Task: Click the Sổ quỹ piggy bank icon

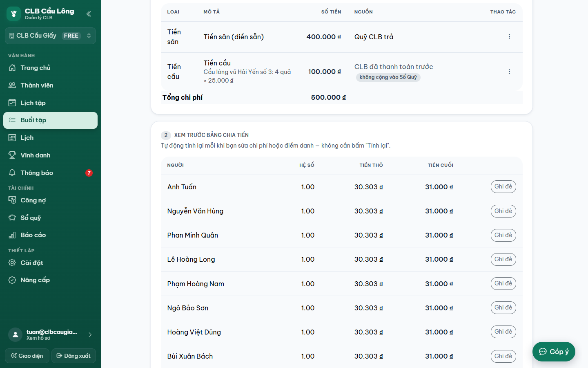Action: click(x=12, y=218)
